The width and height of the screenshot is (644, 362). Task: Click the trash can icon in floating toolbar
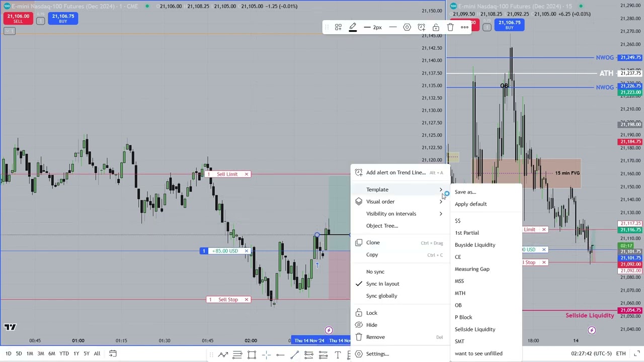(x=450, y=27)
